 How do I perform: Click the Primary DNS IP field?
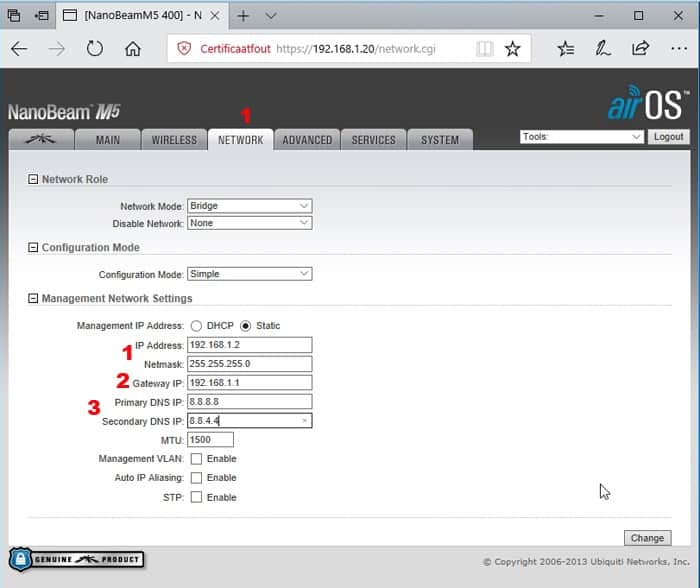250,402
